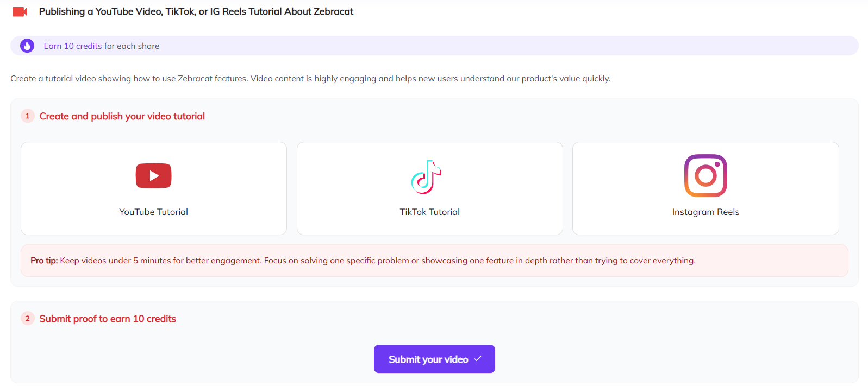868x386 pixels.
Task: Click the Pro tip engagement notice
Action: 434,261
